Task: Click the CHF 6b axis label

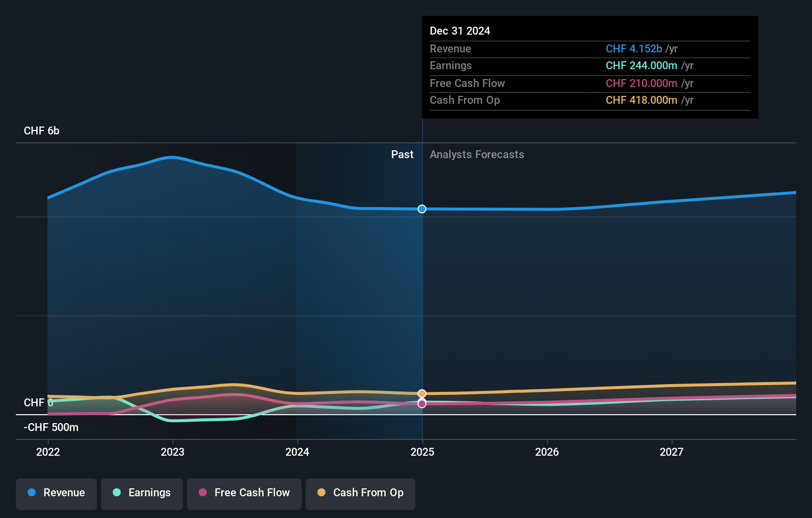Action: coord(42,131)
